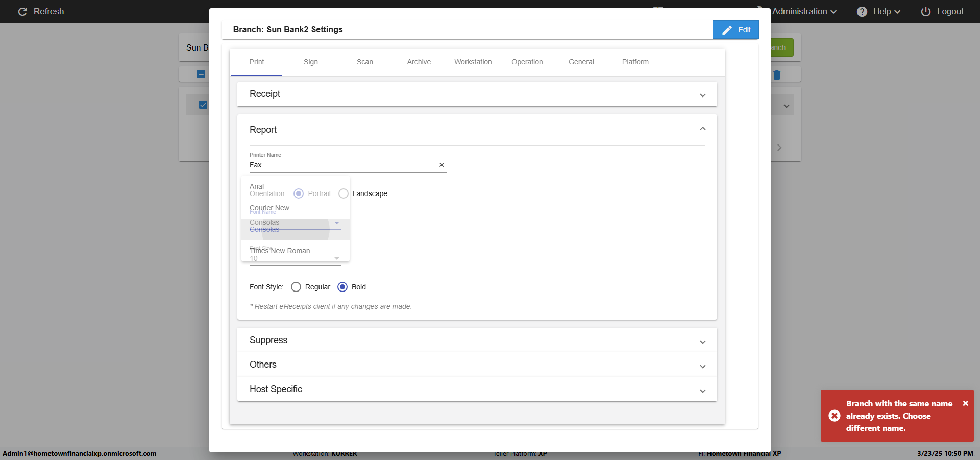Image resolution: width=980 pixels, height=460 pixels.
Task: Click the pencil Edit icon
Action: point(727,30)
